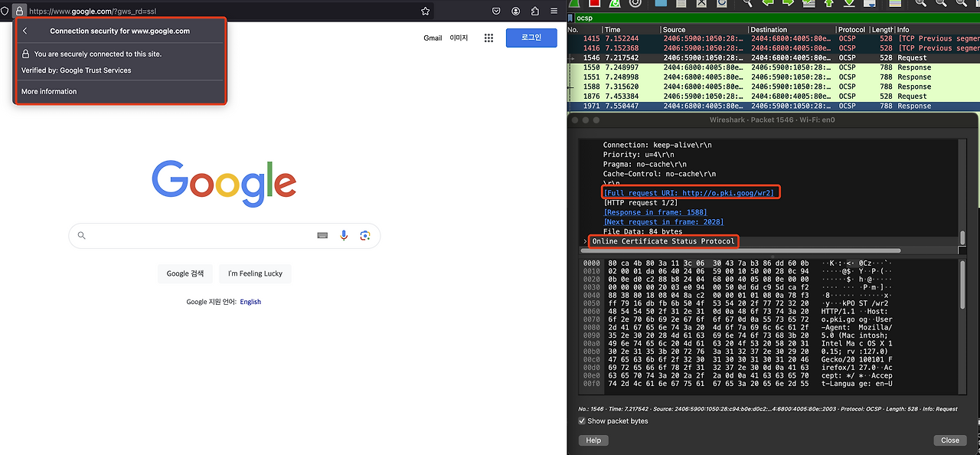Click the blue 로그인 sign-in button
Viewport: 980px width, 455px height.
531,38
